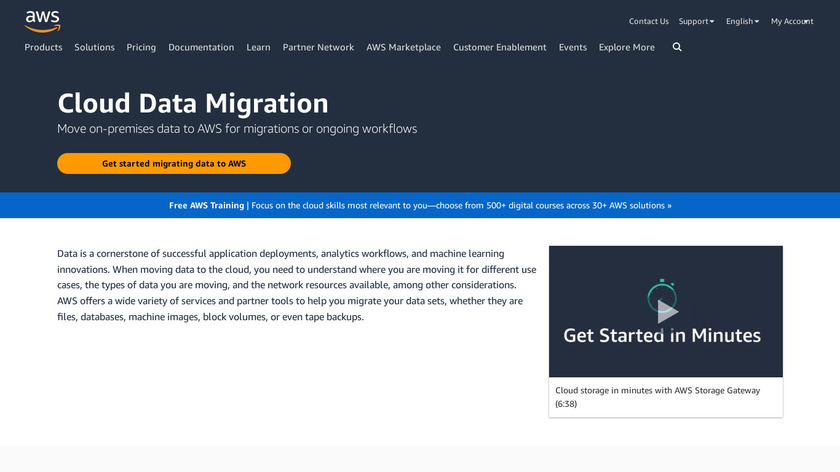Open the Learn menu
Viewport: 840px width, 472px height.
(x=258, y=47)
